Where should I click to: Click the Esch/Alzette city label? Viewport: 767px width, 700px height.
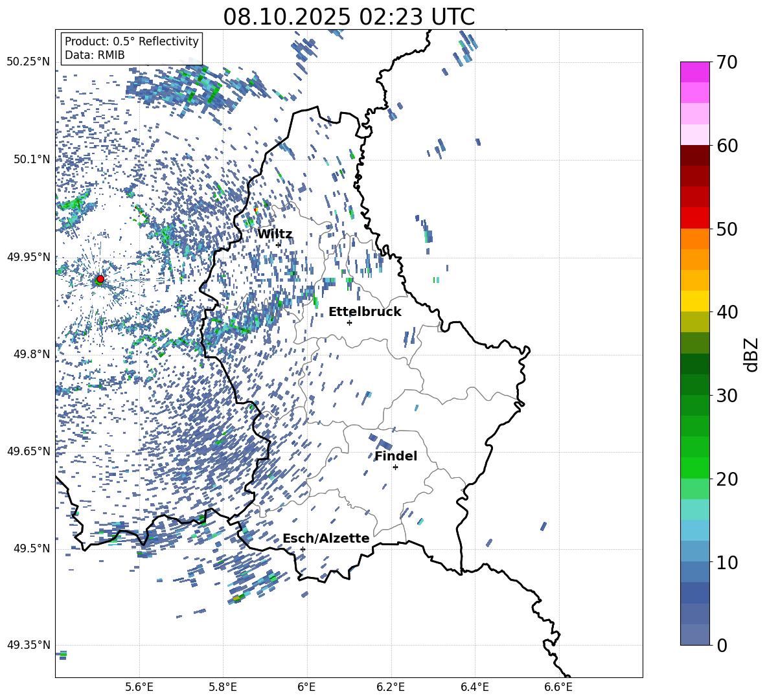tap(326, 538)
